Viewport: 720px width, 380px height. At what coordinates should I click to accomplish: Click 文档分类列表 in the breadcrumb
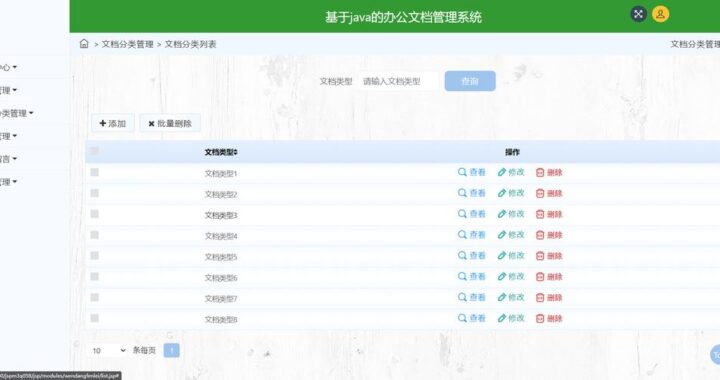[190, 44]
